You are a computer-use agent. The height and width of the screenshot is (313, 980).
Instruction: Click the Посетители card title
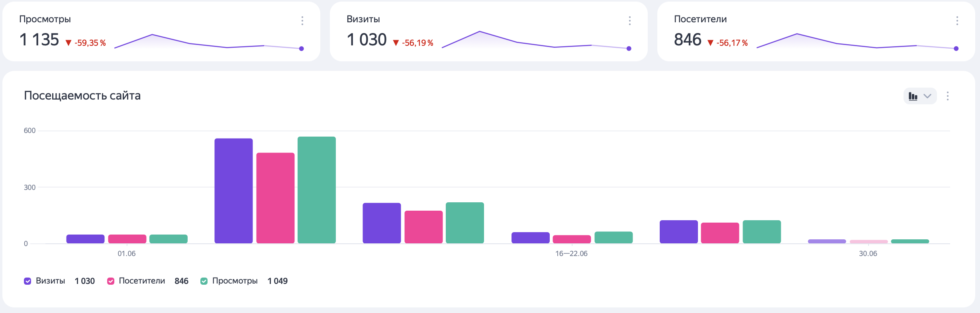tap(700, 19)
